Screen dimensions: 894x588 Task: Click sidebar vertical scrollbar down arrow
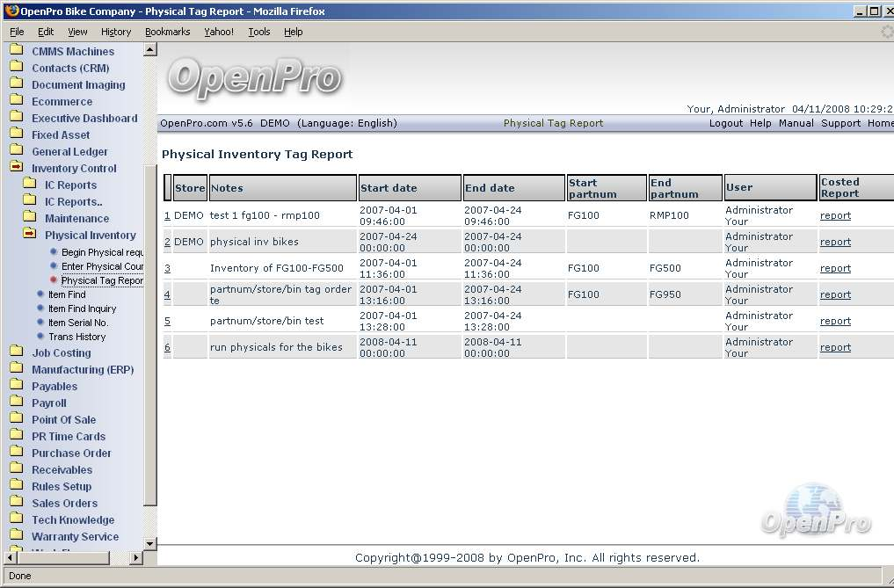[x=149, y=544]
